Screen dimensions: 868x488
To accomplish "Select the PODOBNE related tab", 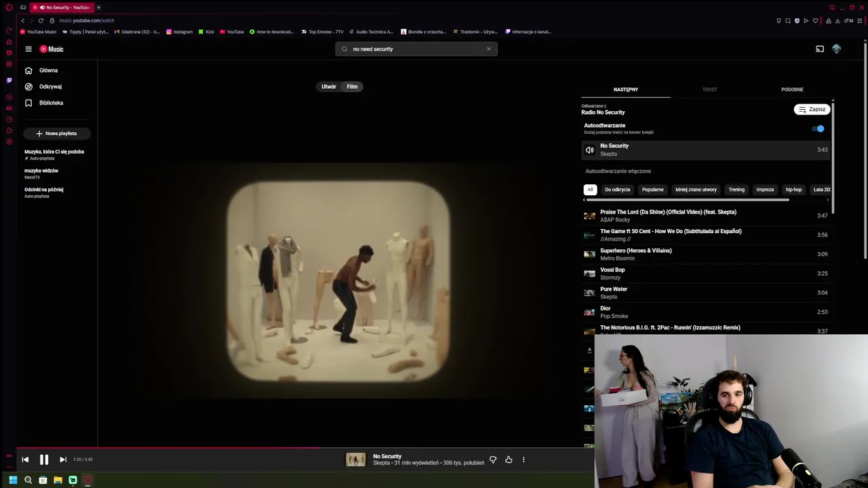I will point(792,89).
